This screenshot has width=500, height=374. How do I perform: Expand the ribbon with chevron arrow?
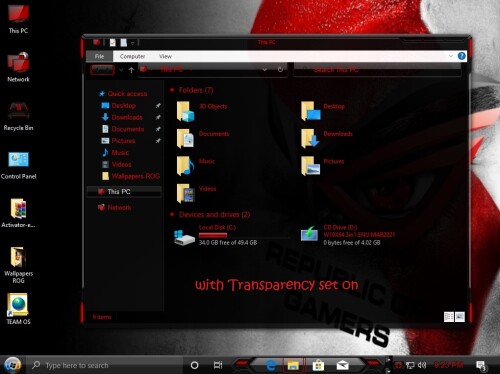451,56
